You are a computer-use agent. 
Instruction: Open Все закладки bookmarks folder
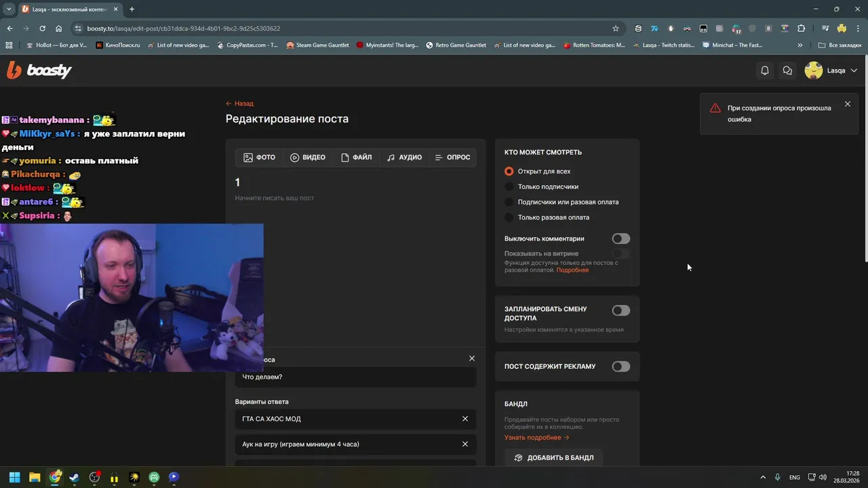tap(840, 45)
